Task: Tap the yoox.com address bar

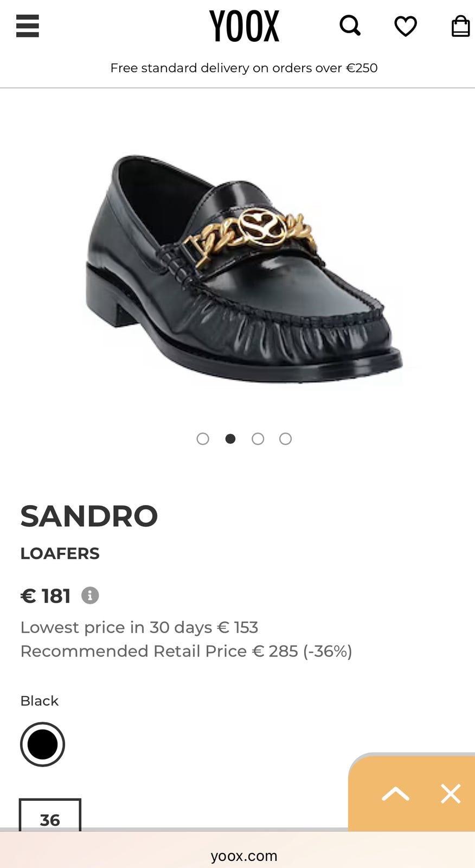Action: point(244,856)
